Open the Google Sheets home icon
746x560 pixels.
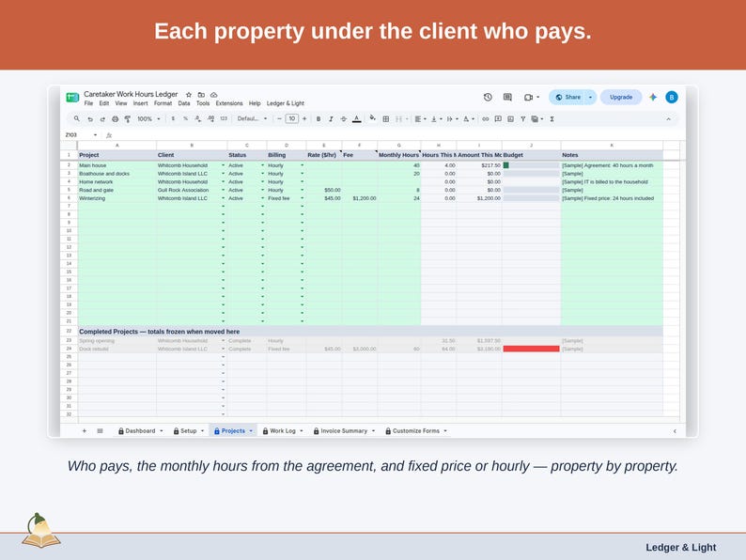(72, 98)
